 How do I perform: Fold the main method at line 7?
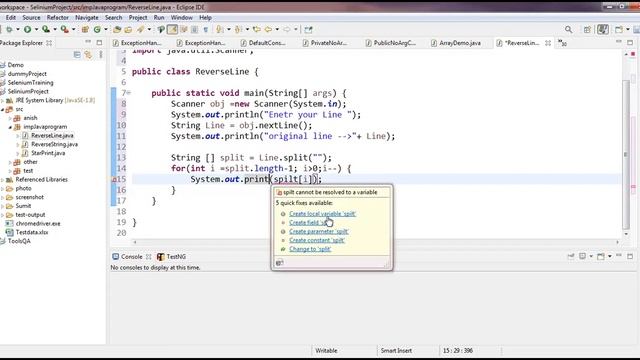click(x=129, y=93)
